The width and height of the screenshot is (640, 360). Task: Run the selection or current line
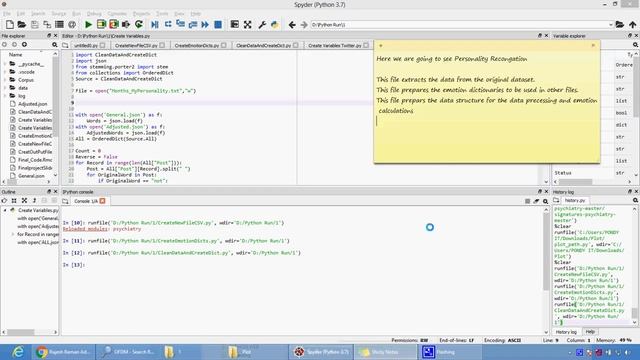(126, 24)
